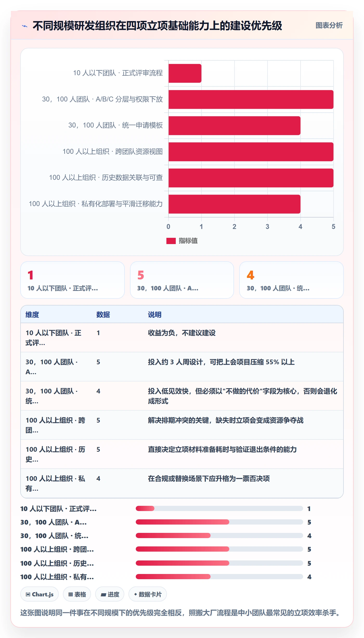Click the Chart.js tag's square icon
Screen dimensions: 364x638
tap(28, 594)
